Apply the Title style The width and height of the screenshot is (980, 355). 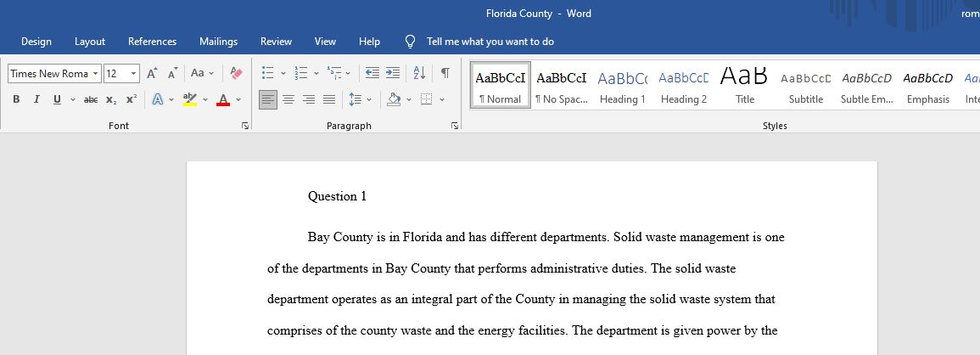(744, 85)
